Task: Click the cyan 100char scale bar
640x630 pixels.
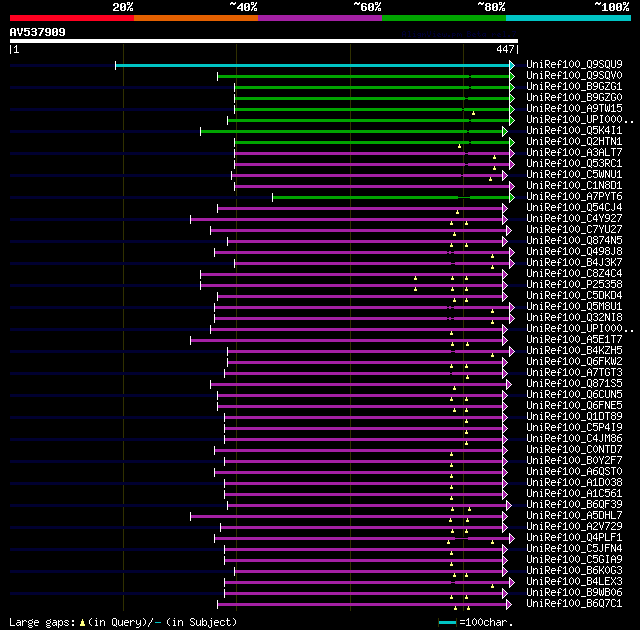Action: [x=447, y=623]
